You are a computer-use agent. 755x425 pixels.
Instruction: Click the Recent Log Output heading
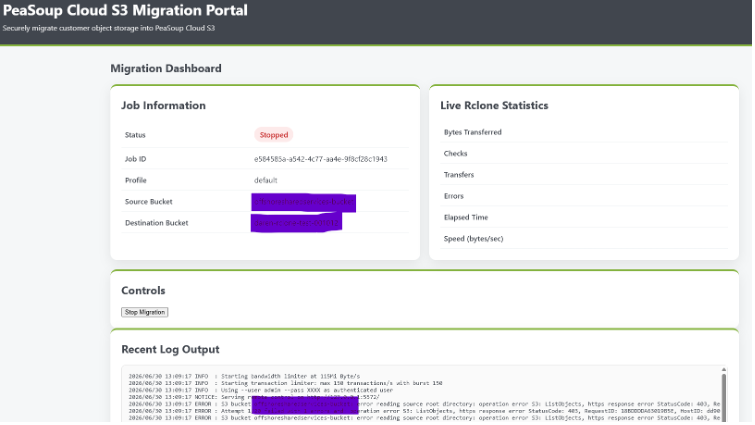click(x=170, y=350)
